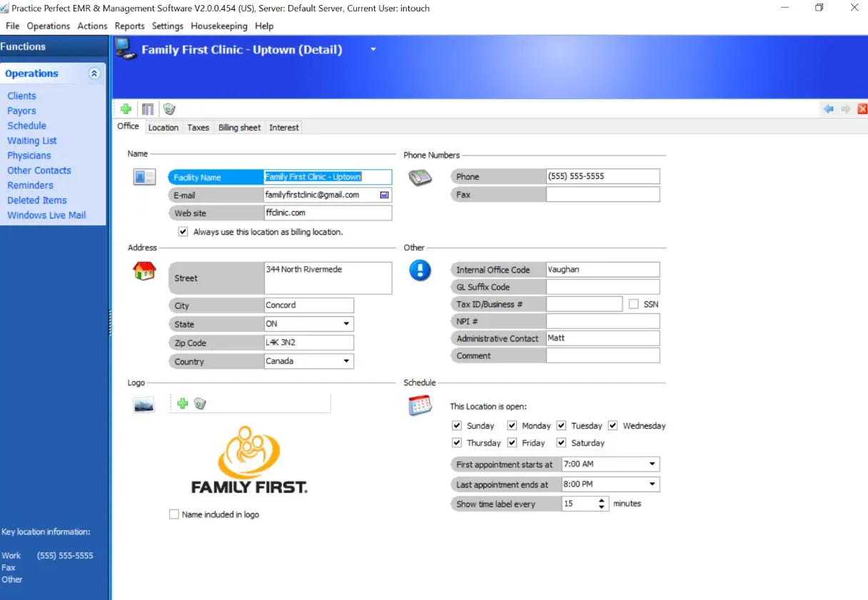Click the calendar icon in the Schedule section
The width and height of the screenshot is (868, 600).
420,405
